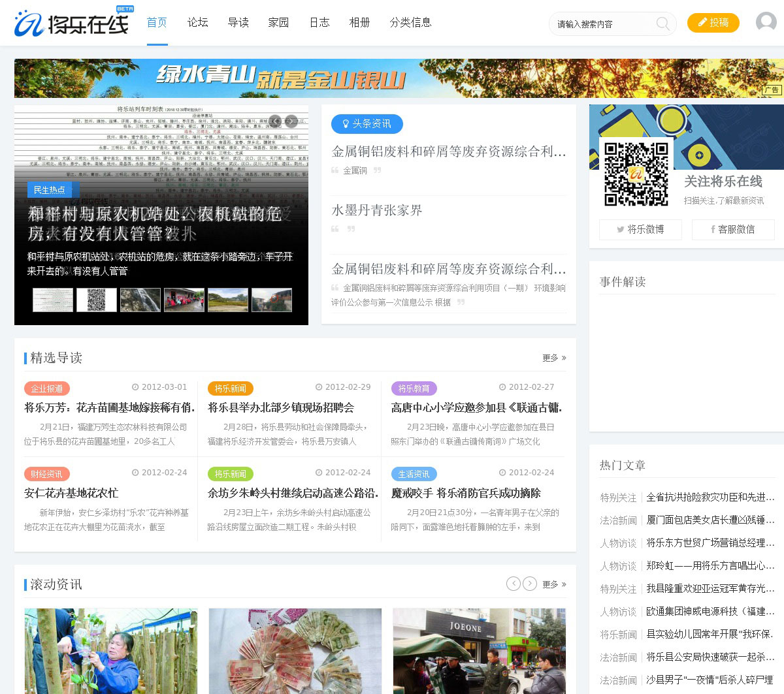
Task: Open the 论坛 menu item
Action: click(198, 22)
